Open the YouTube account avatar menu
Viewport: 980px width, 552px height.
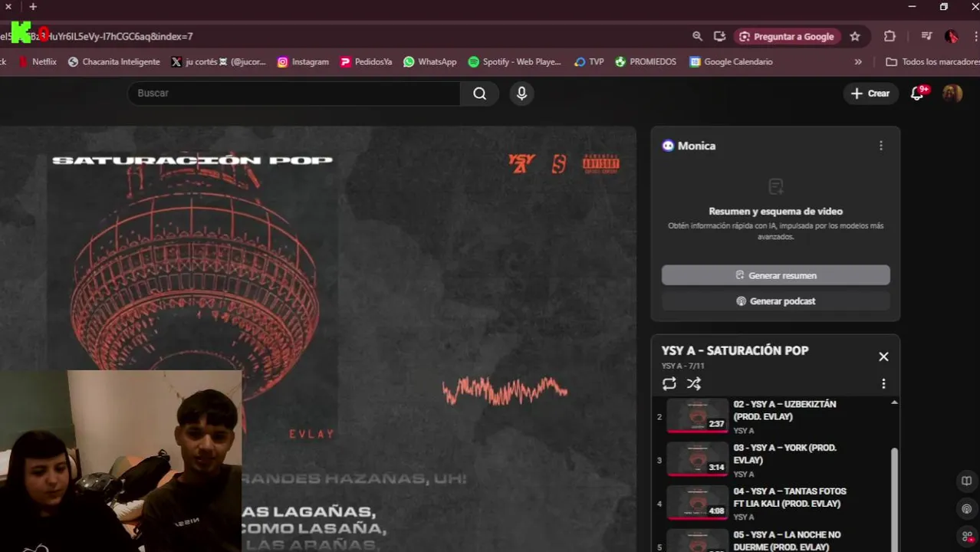pos(952,94)
